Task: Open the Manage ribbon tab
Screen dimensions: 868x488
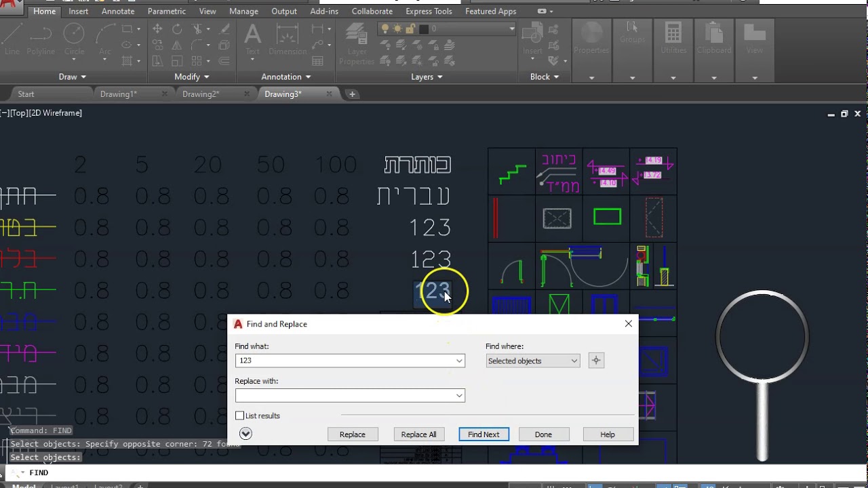Action: coord(243,11)
